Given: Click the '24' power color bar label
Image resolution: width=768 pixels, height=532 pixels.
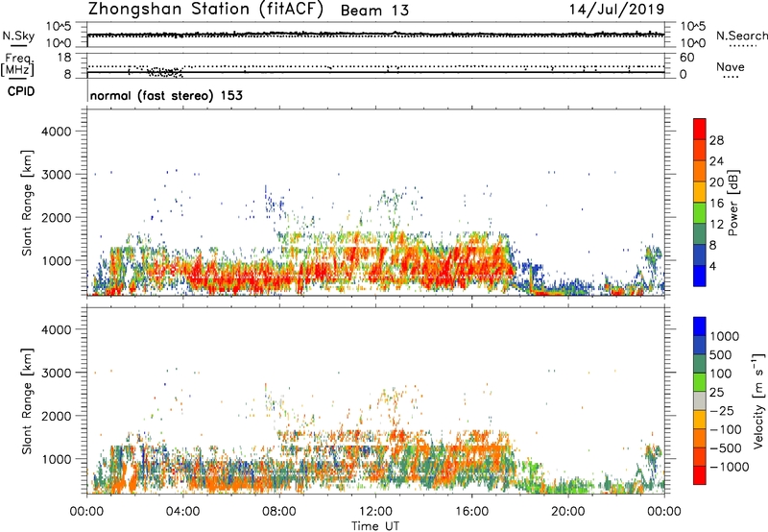Looking at the screenshot, I should 716,161.
